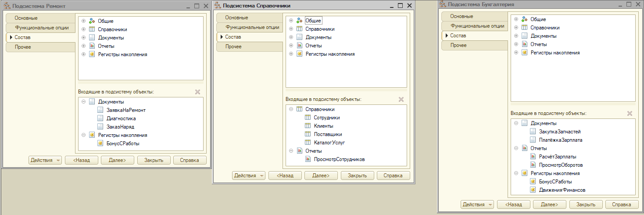Click the delete X icon in Ремонт window

(197, 92)
